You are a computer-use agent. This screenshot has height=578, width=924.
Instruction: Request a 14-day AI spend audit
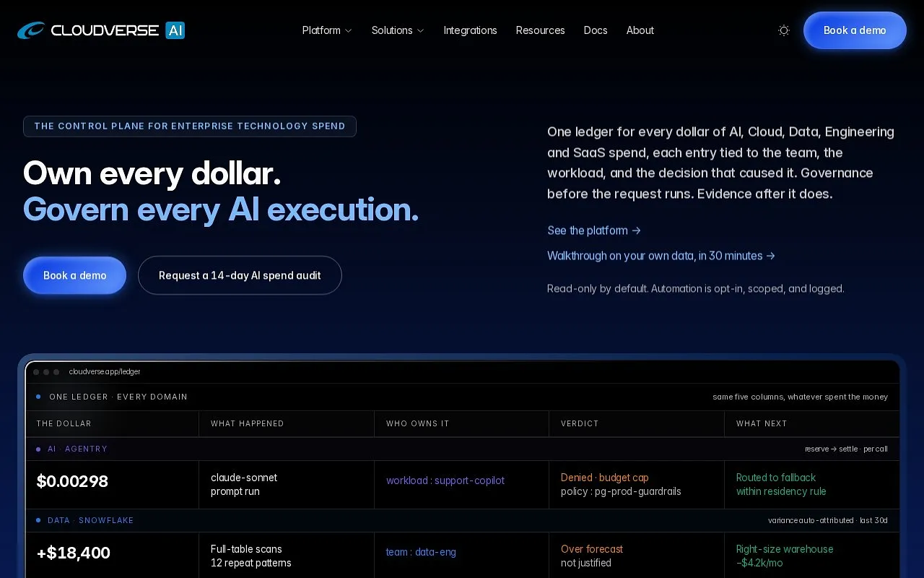(x=240, y=275)
